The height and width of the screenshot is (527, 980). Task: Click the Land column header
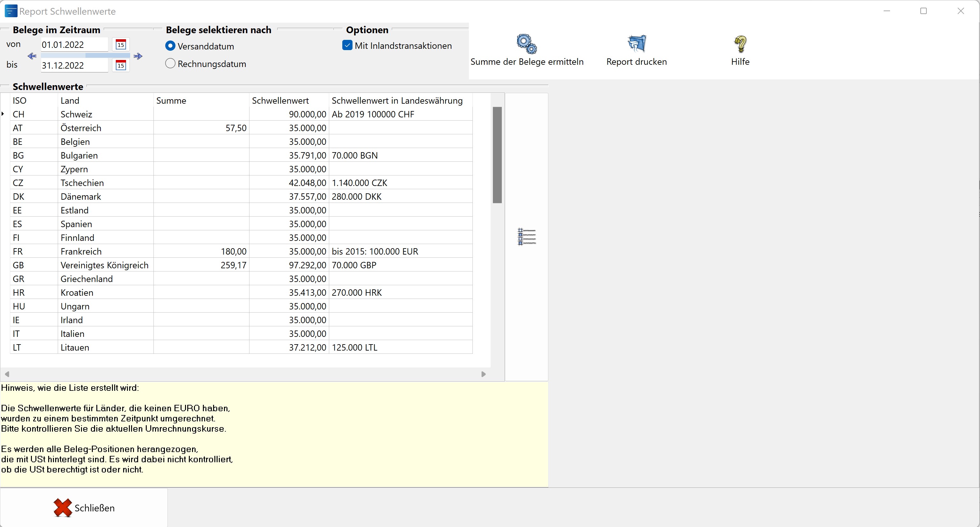(x=106, y=100)
